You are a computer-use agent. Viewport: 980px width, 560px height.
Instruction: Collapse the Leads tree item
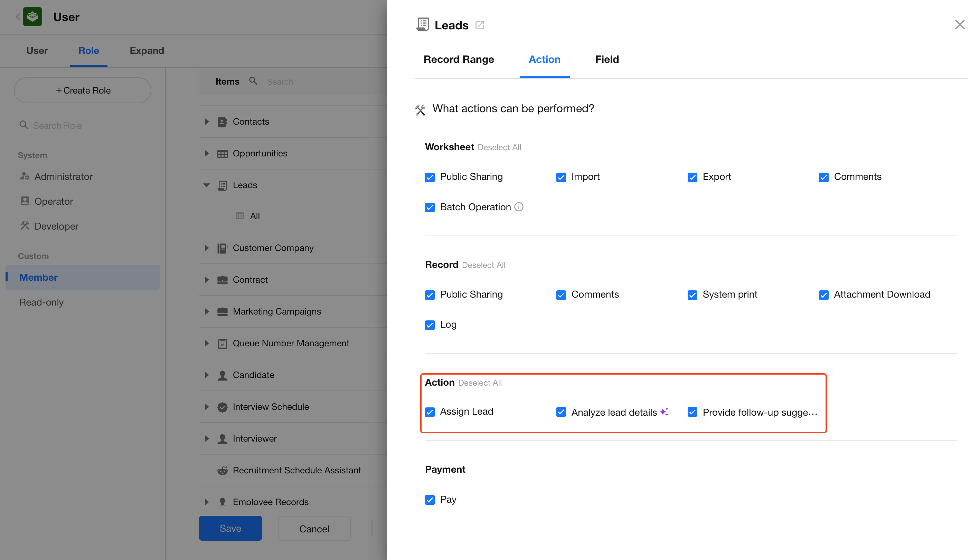pyautogui.click(x=207, y=185)
